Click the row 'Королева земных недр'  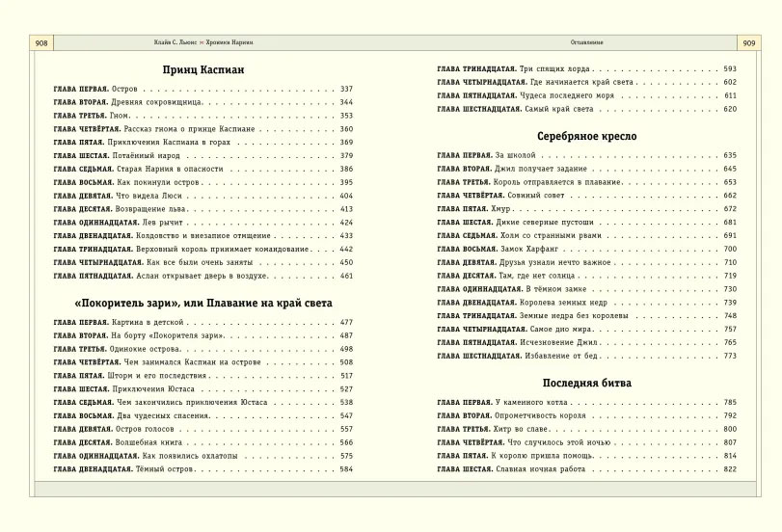pos(587,303)
